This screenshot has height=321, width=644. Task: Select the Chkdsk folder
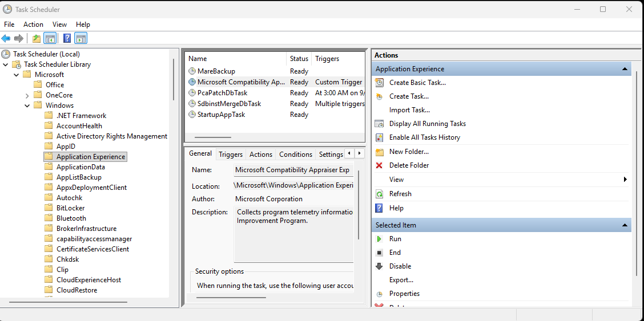point(68,259)
